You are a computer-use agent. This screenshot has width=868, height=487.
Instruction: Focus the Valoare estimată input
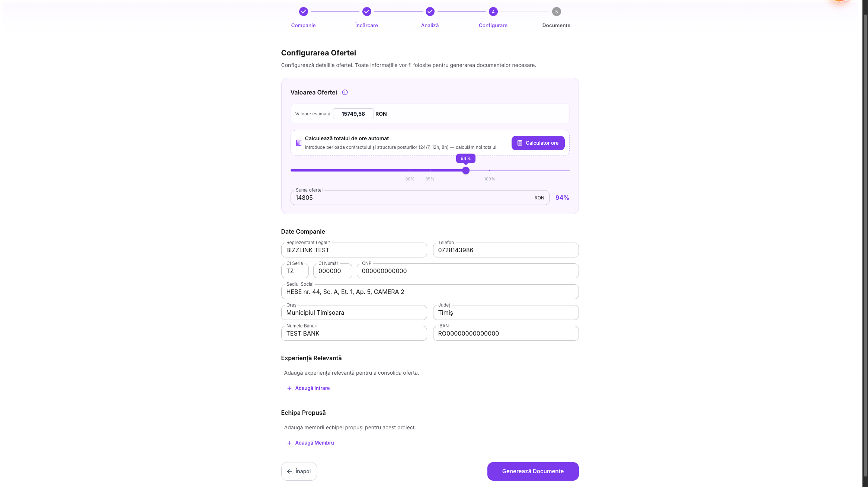pyautogui.click(x=353, y=114)
